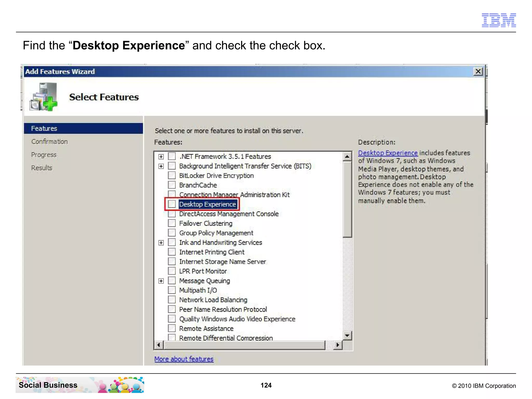The height and width of the screenshot is (399, 532).
Task: Check Quality Windows Audio Video Experience checkbox
Action: pyautogui.click(x=172, y=319)
